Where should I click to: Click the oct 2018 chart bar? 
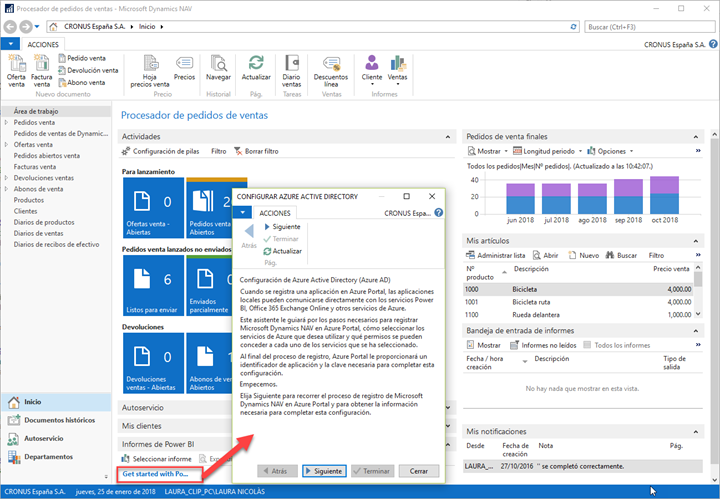click(x=664, y=195)
